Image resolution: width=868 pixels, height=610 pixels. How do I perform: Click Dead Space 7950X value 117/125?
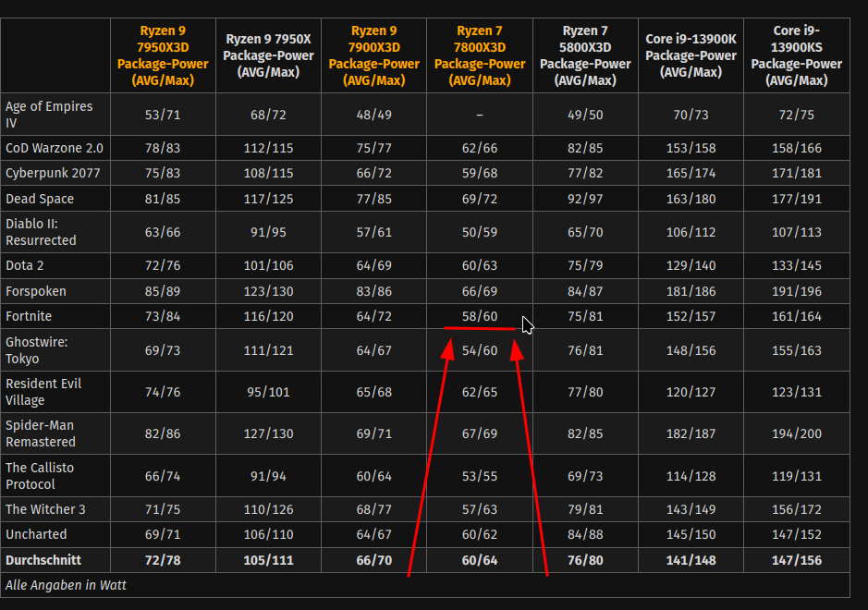click(268, 199)
